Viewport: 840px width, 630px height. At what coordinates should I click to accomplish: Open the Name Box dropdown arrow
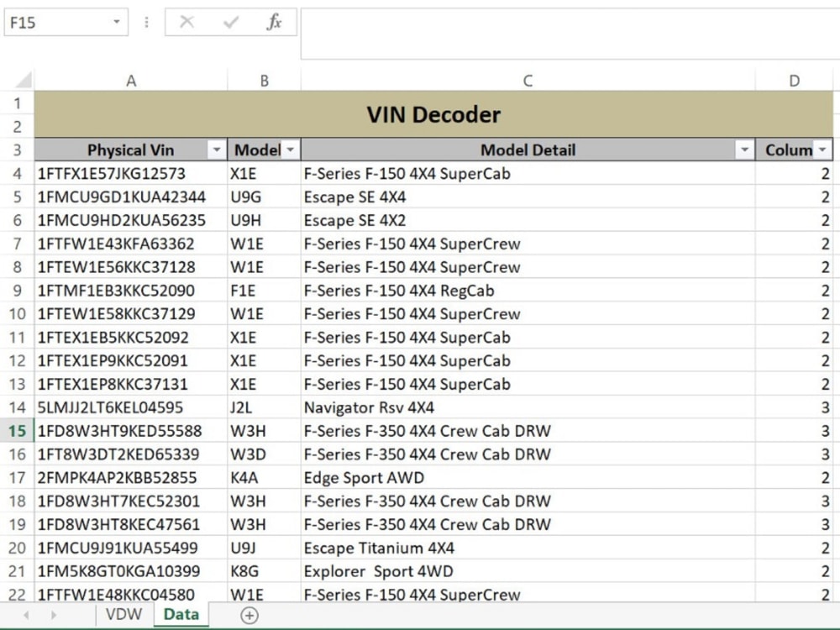(x=115, y=23)
